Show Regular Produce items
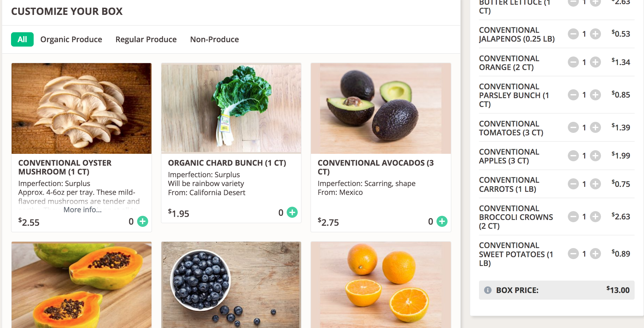This screenshot has width=644, height=328. (x=146, y=39)
